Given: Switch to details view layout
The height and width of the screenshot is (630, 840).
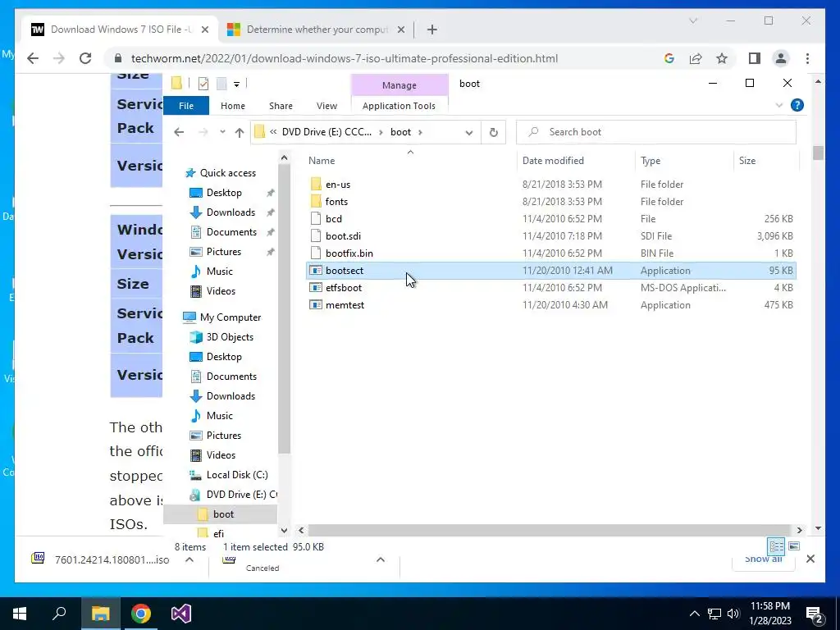Looking at the screenshot, I should point(776,546).
